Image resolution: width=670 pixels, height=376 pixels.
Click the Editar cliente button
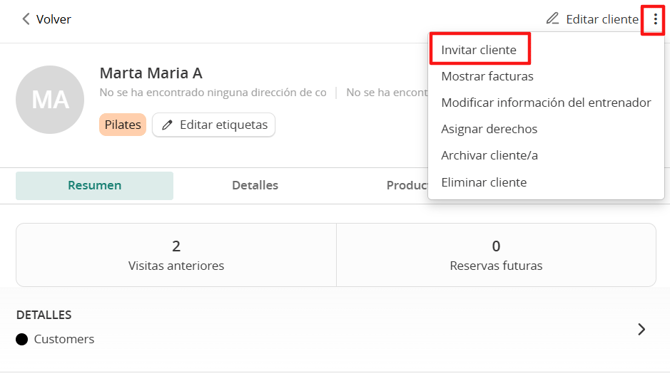click(592, 19)
